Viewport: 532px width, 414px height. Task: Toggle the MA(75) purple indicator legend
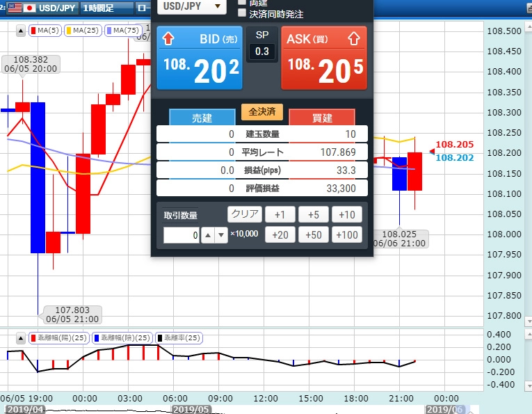[x=123, y=31]
